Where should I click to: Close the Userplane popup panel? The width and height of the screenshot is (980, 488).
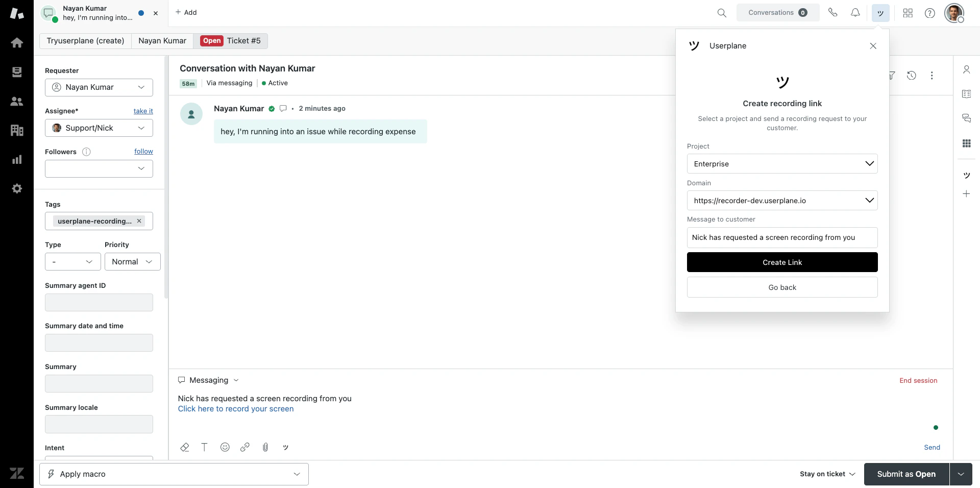[x=873, y=46]
